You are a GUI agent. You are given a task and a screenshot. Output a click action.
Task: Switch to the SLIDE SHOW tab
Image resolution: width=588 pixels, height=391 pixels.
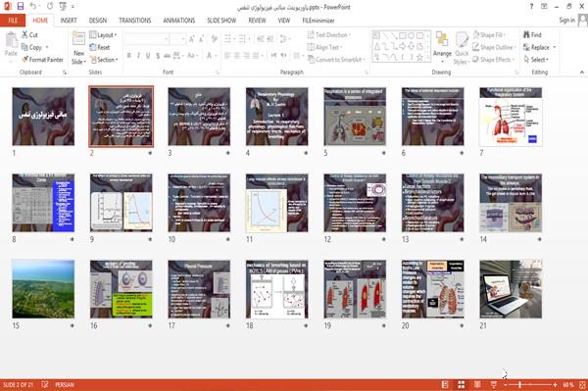pos(221,21)
